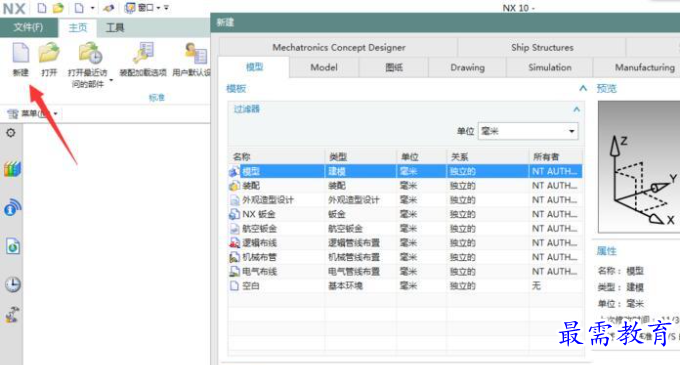The width and height of the screenshot is (680, 365).
Task: Select the 模型 tab in 新建 dialog
Action: (255, 67)
